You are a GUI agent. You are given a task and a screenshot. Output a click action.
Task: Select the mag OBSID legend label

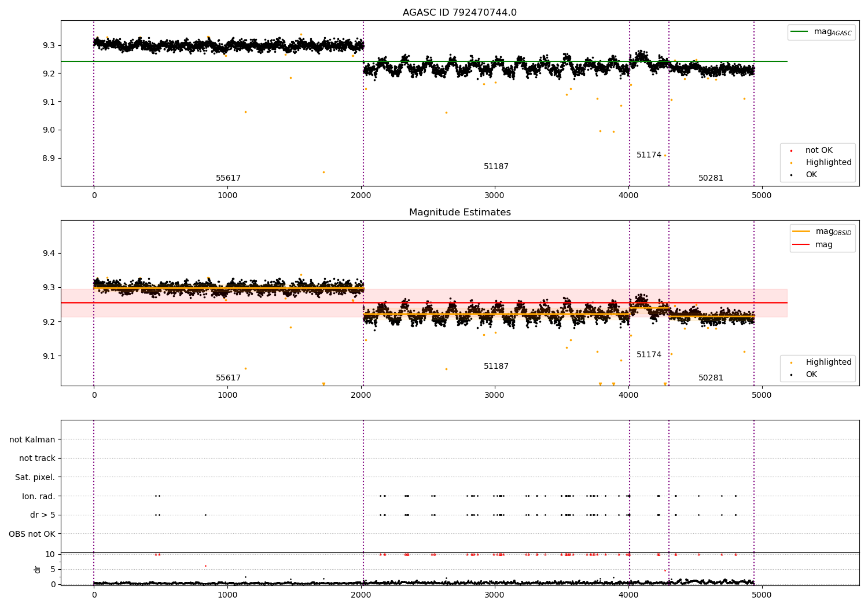pyautogui.click(x=834, y=232)
